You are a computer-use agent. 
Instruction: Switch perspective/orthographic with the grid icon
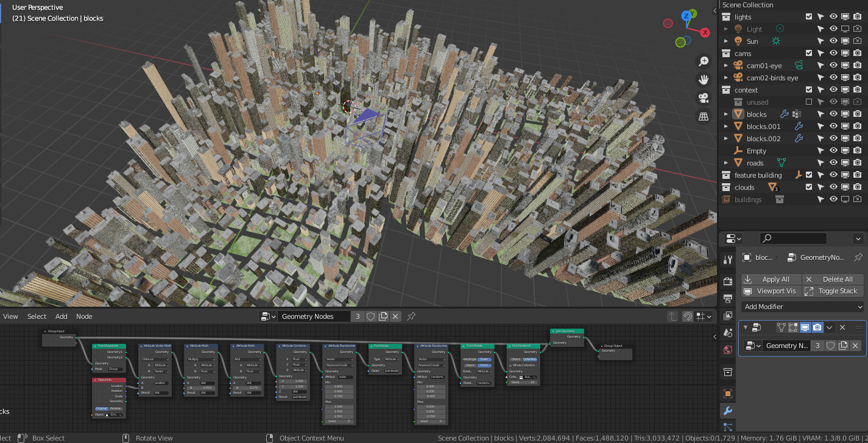click(x=704, y=116)
